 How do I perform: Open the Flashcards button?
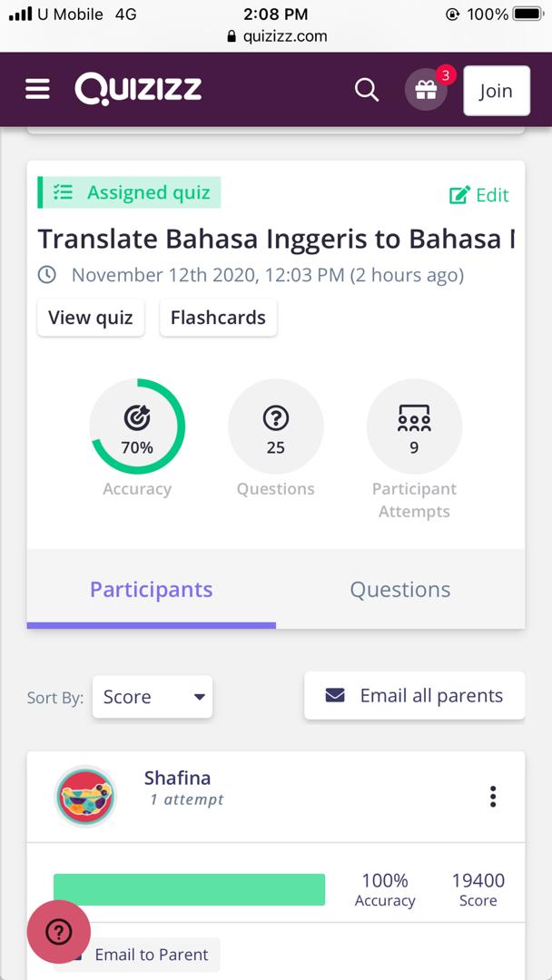(x=218, y=318)
